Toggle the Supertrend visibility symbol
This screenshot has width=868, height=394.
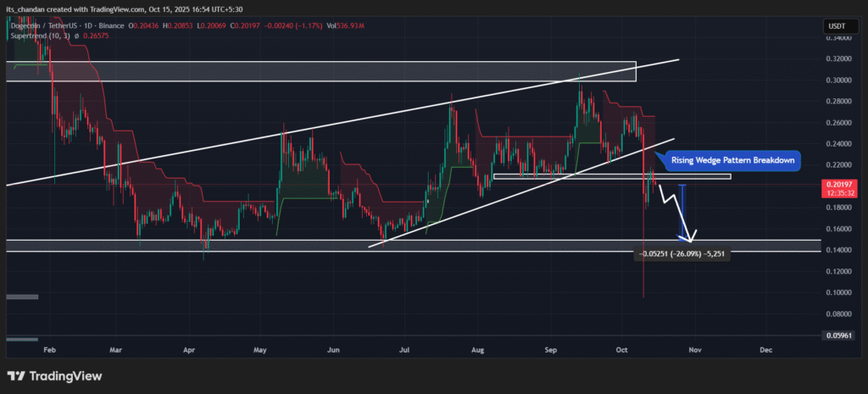(79, 36)
